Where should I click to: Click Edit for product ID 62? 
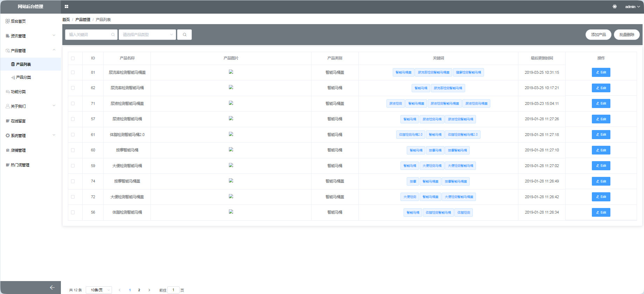click(x=601, y=88)
